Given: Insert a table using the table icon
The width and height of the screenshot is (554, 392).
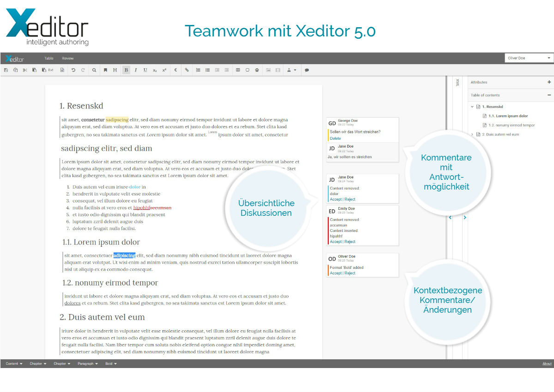Looking at the screenshot, I should [x=237, y=70].
